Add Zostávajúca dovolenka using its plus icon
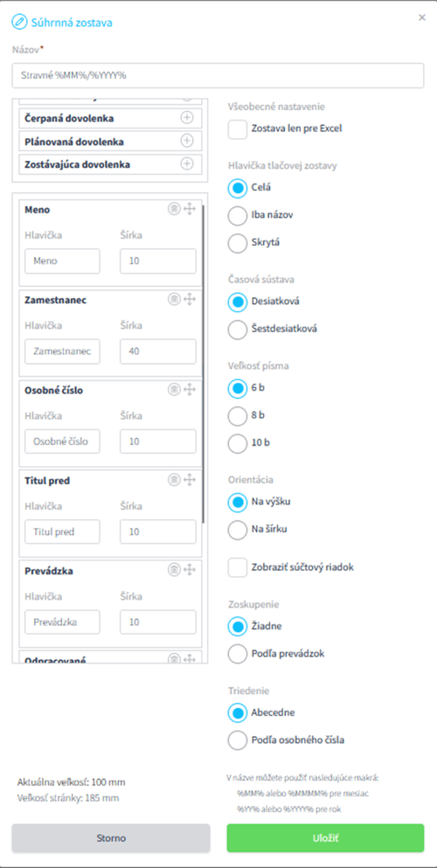Image resolution: width=437 pixels, height=868 pixels. click(x=187, y=163)
